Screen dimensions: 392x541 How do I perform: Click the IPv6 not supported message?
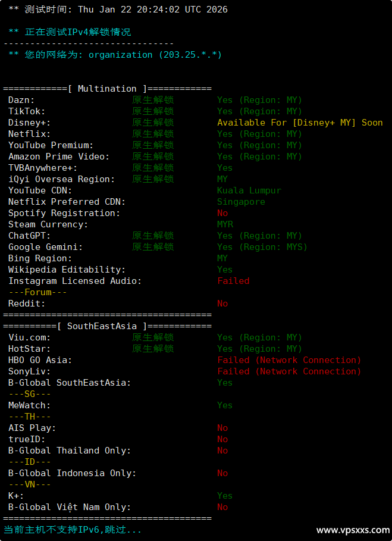73,529
